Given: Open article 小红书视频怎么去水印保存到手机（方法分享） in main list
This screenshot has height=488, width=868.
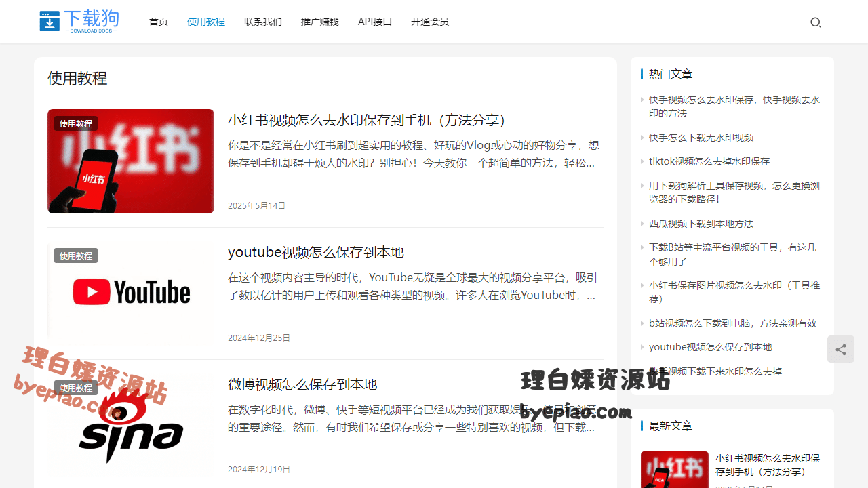Looking at the screenshot, I should click(x=369, y=120).
